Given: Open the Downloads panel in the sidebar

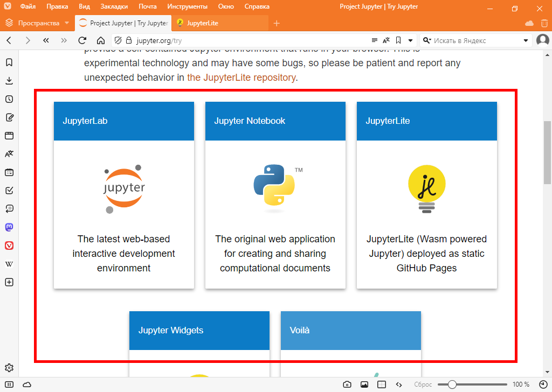Looking at the screenshot, I should click(9, 81).
